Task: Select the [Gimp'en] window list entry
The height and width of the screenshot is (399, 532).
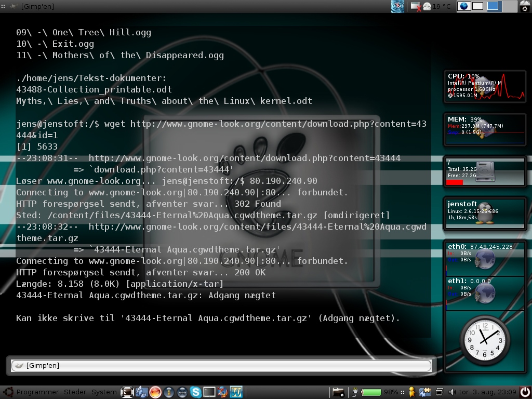Action: (221, 365)
